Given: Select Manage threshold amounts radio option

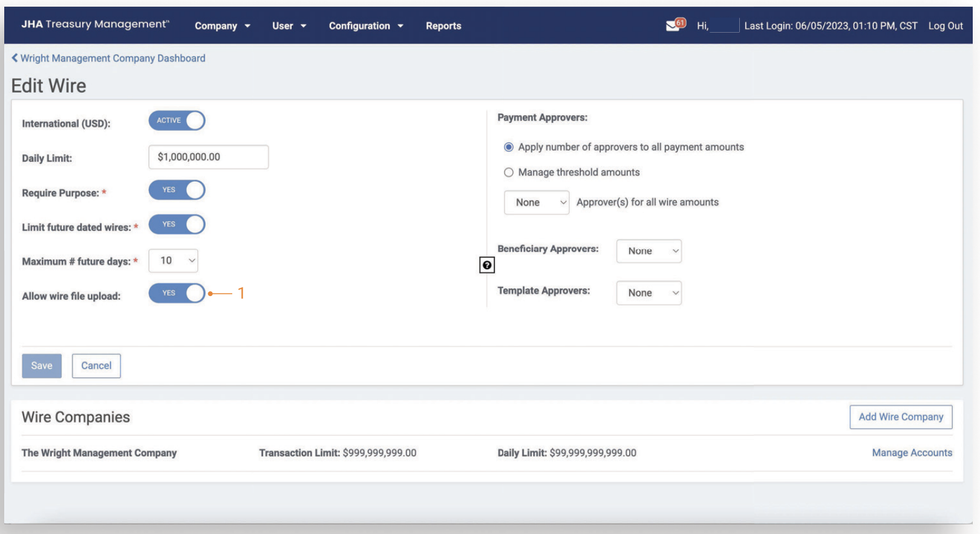Looking at the screenshot, I should [x=509, y=173].
